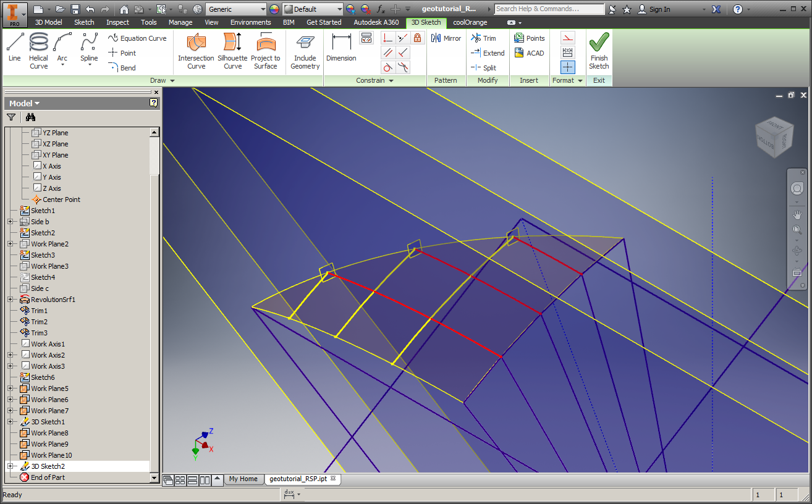Screen dimensions: 812x504
Task: Click the Pan hand navigation icon
Action: click(797, 215)
